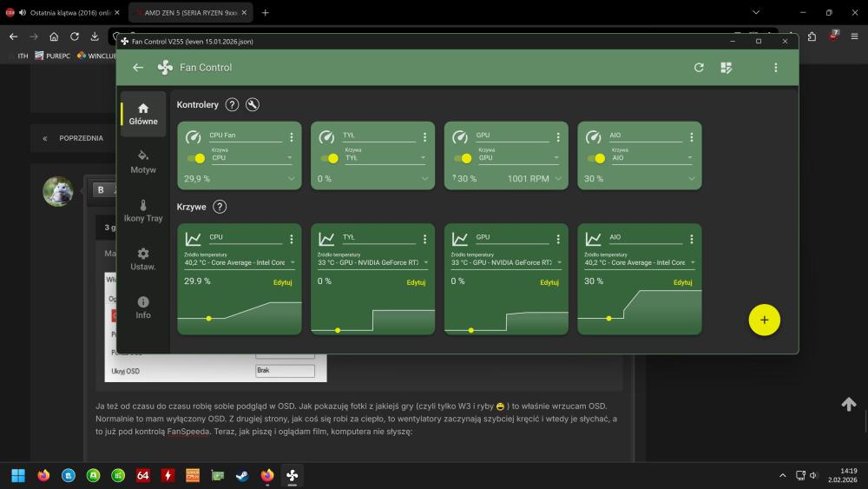Image resolution: width=868 pixels, height=489 pixels.
Task: Open the layout edit icon in header
Action: [x=727, y=68]
